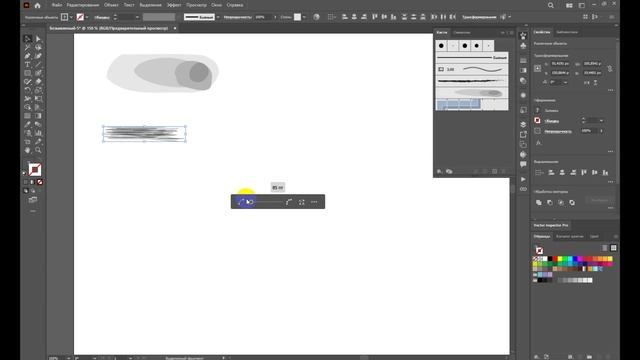Open the Файл menu
The width and height of the screenshot is (640, 360).
[57, 5]
